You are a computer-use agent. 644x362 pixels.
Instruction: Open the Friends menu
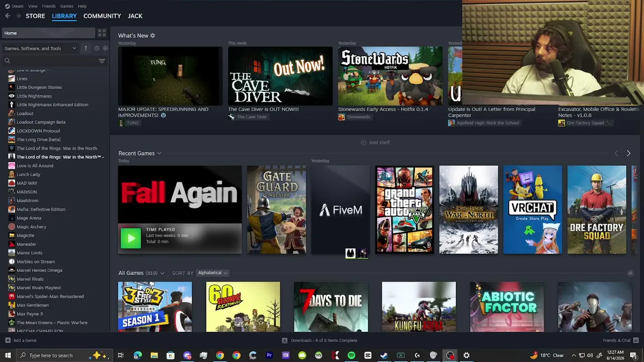click(49, 6)
